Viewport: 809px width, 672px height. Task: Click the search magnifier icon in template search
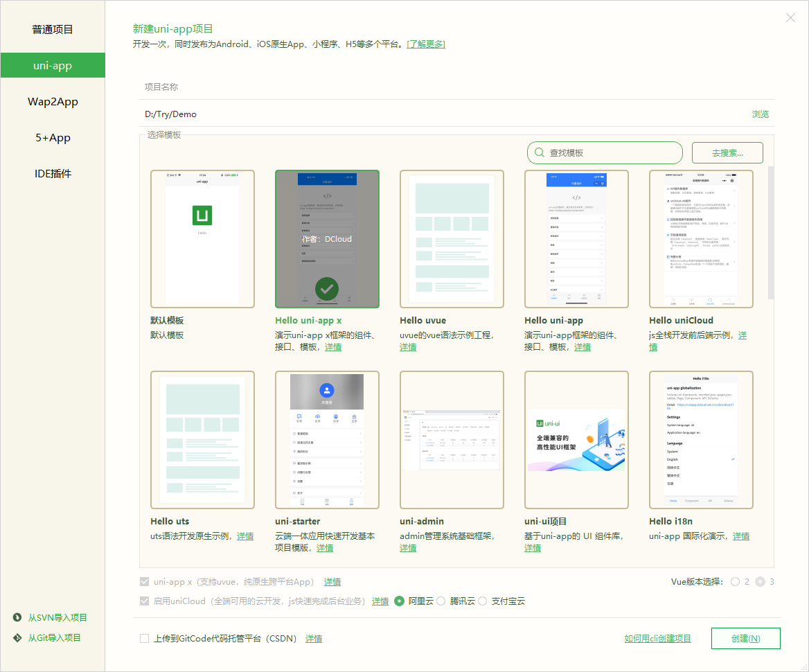click(x=540, y=153)
